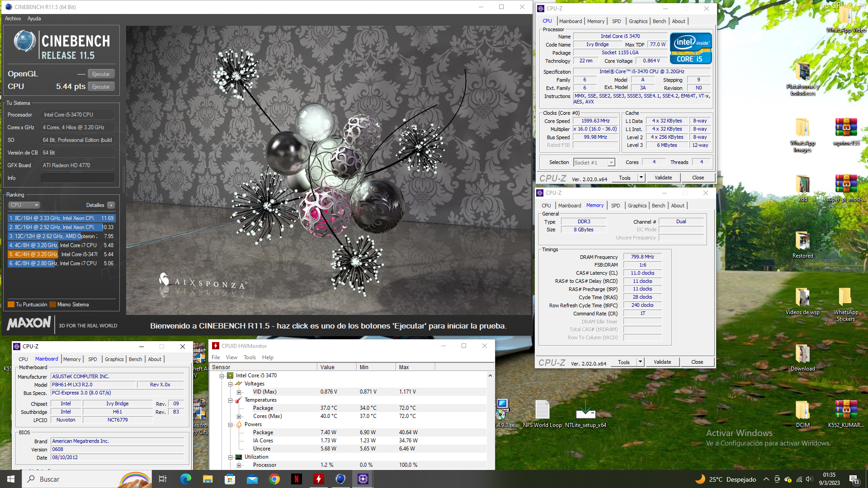Select the NFS World Loop file on the desktop

tap(542, 414)
